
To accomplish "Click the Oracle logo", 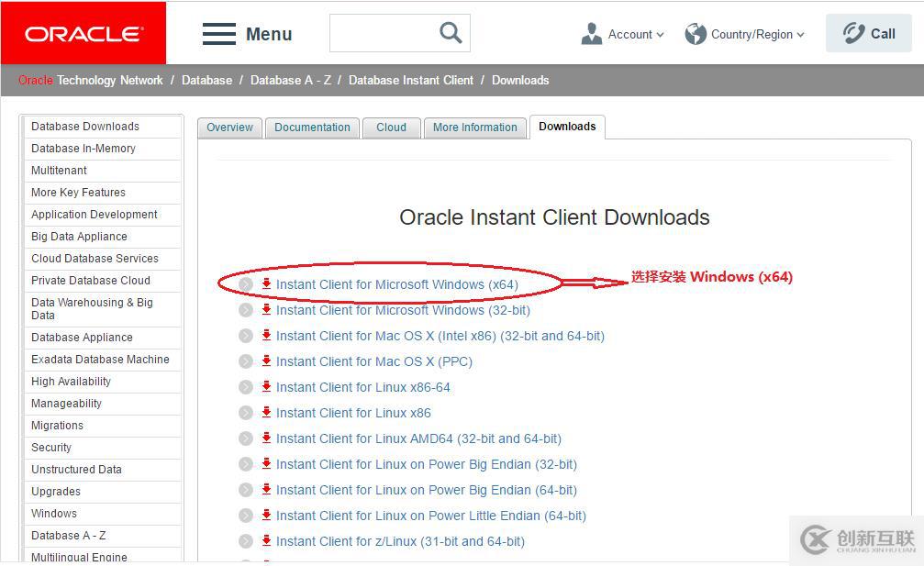I will pyautogui.click(x=83, y=34).
